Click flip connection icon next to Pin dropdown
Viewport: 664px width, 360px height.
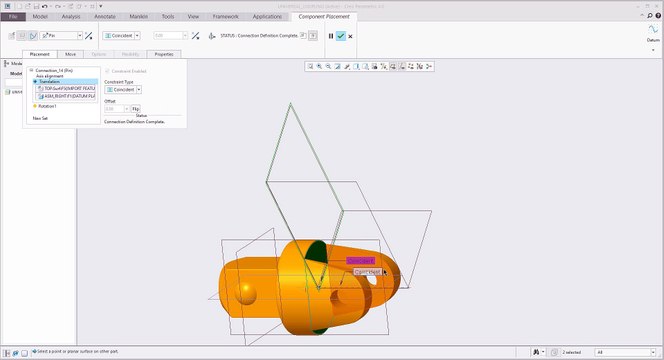click(89, 36)
